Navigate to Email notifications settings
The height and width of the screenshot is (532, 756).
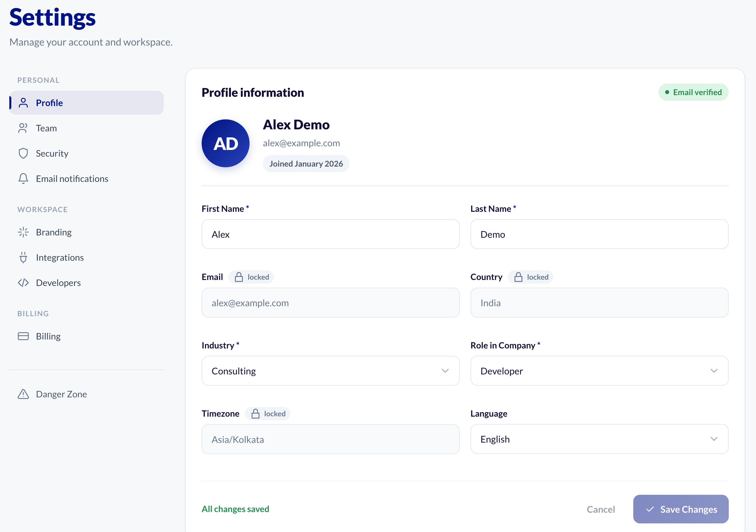(87, 179)
